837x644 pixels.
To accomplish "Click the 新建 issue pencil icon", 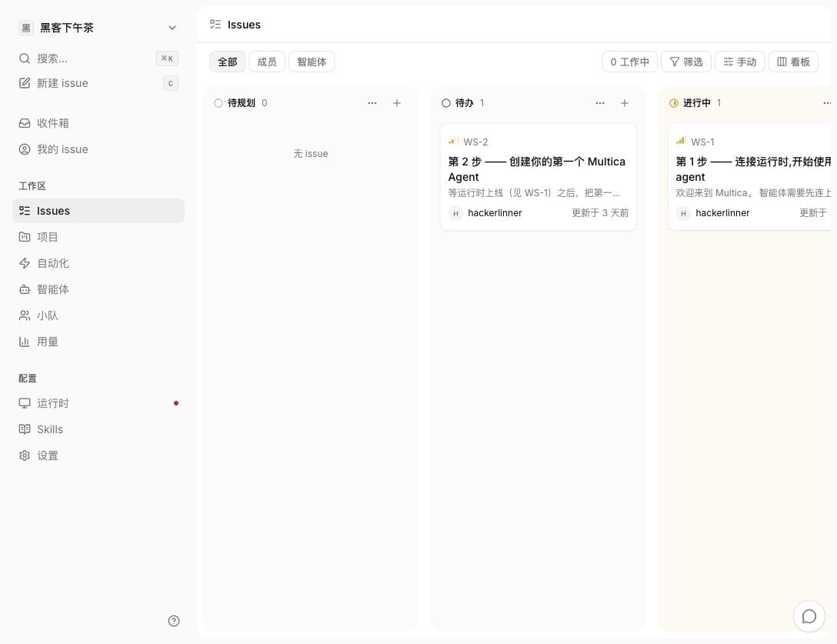I will pos(25,83).
